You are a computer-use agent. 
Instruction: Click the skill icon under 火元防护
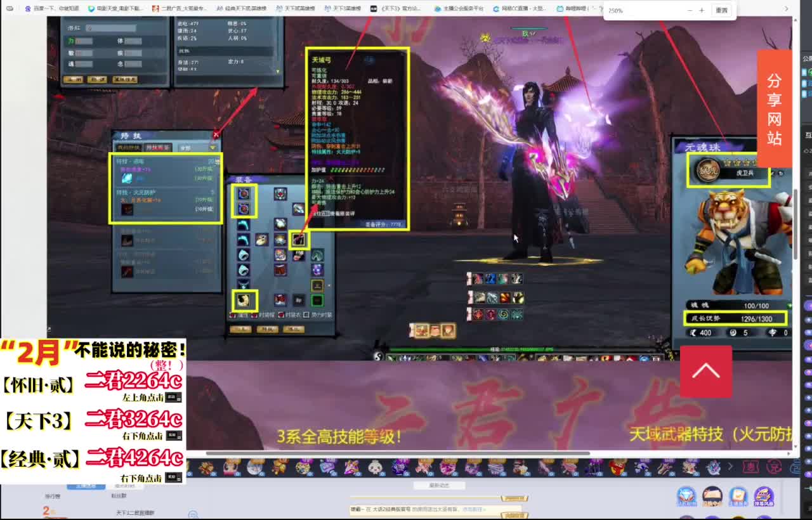[x=128, y=209]
